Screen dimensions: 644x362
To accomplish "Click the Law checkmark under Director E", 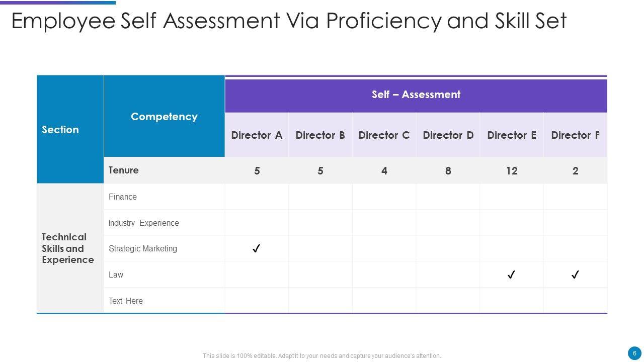I will click(x=511, y=275).
